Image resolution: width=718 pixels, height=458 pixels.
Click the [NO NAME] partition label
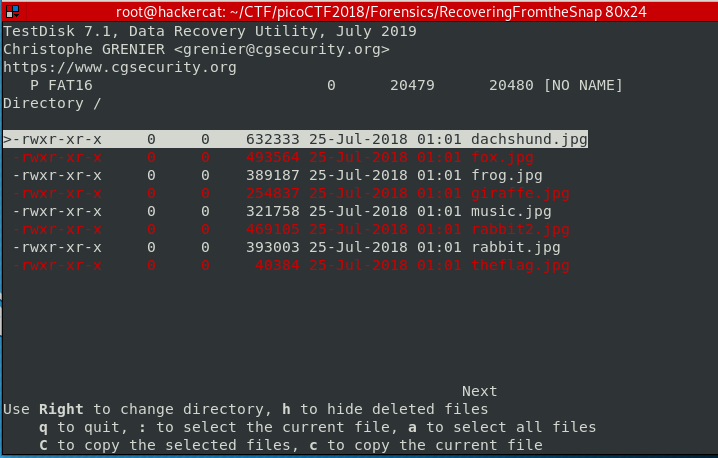point(583,86)
